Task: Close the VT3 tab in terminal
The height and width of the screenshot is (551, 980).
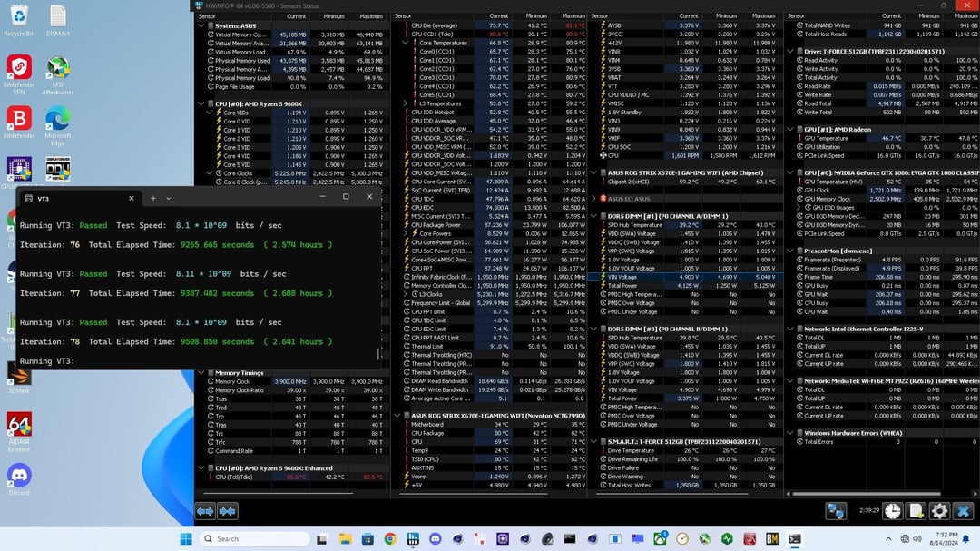Action: [x=132, y=198]
